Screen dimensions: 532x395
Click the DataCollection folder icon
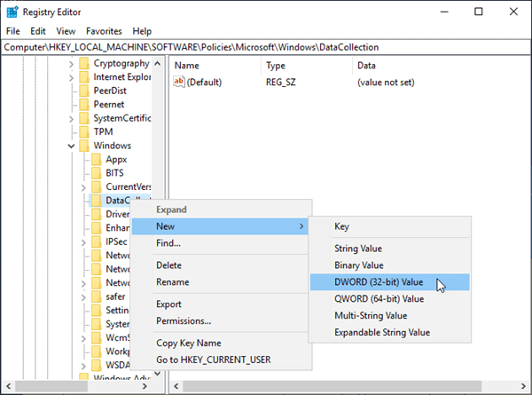point(97,201)
